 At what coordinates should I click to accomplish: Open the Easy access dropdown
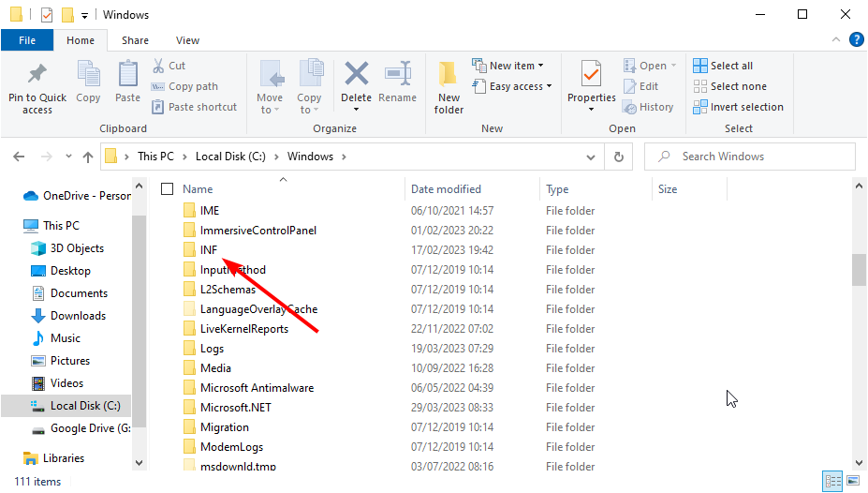pos(512,86)
